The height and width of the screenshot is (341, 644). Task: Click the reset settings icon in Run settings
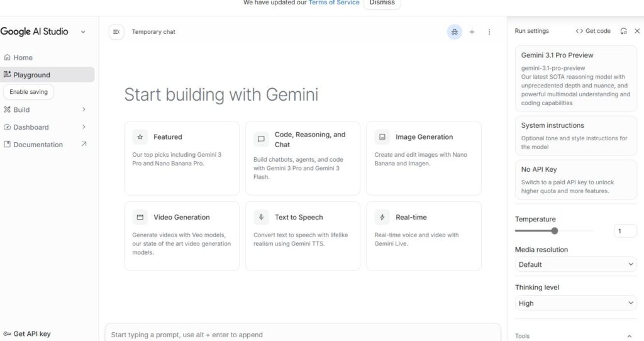click(623, 31)
